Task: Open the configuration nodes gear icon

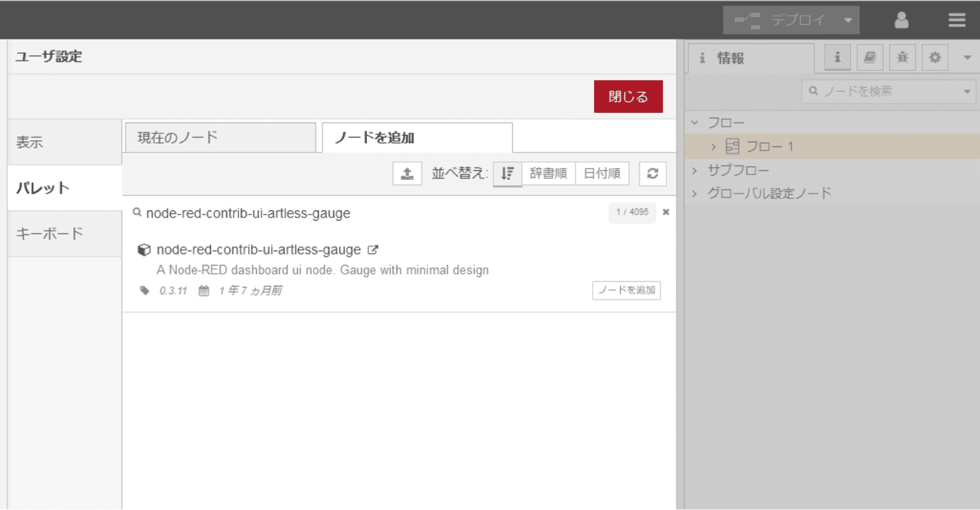Action: (x=935, y=58)
